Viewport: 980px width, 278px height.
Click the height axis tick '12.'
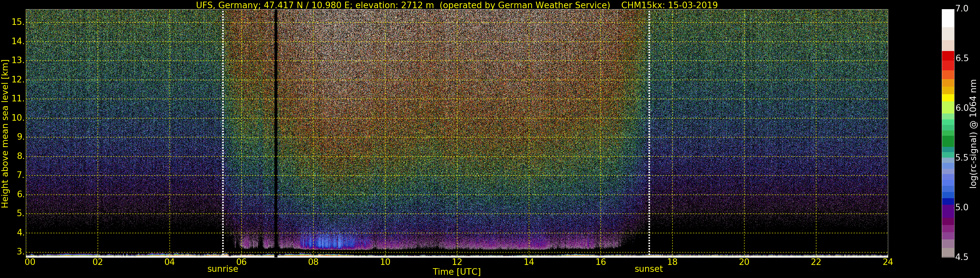coord(18,79)
